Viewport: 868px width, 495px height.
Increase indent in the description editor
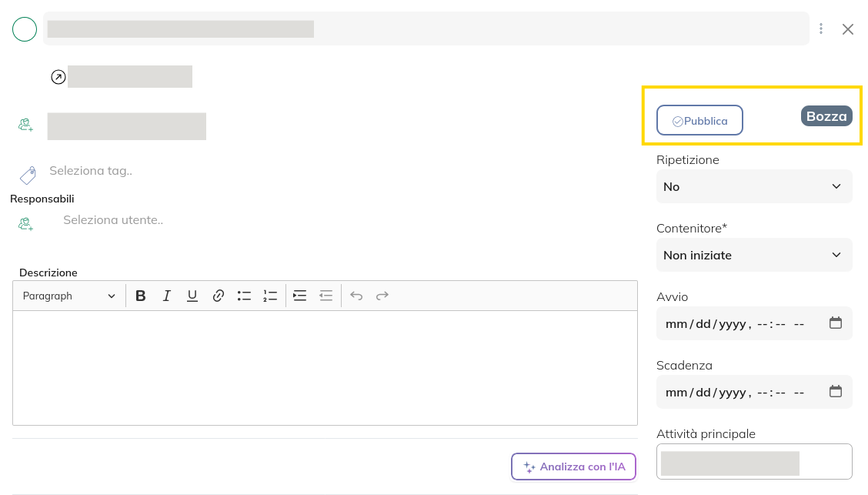[300, 296]
